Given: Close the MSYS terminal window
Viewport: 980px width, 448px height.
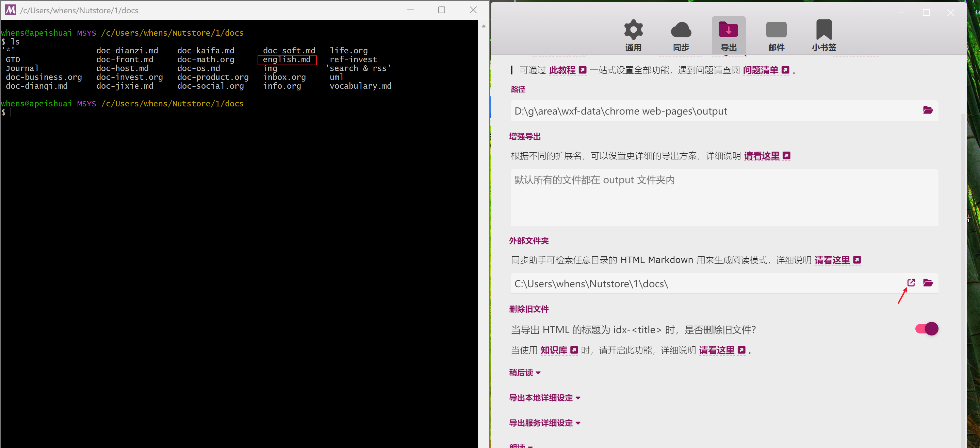Looking at the screenshot, I should [x=473, y=10].
